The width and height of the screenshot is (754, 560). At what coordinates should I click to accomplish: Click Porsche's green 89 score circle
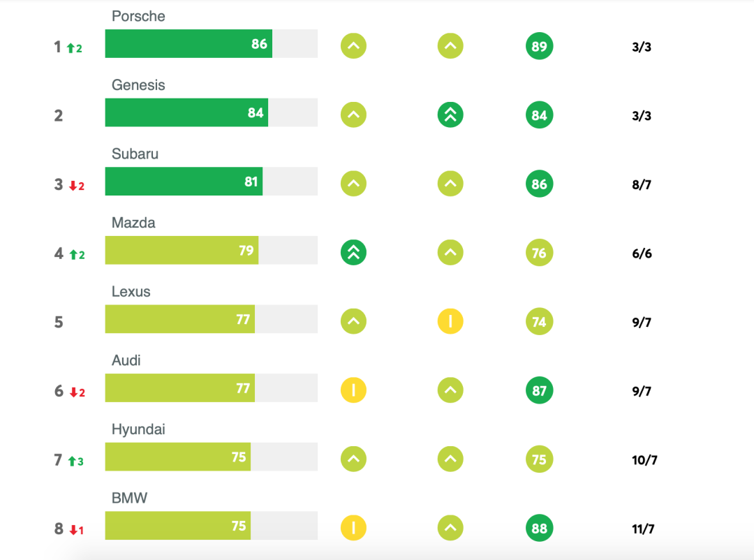(539, 47)
